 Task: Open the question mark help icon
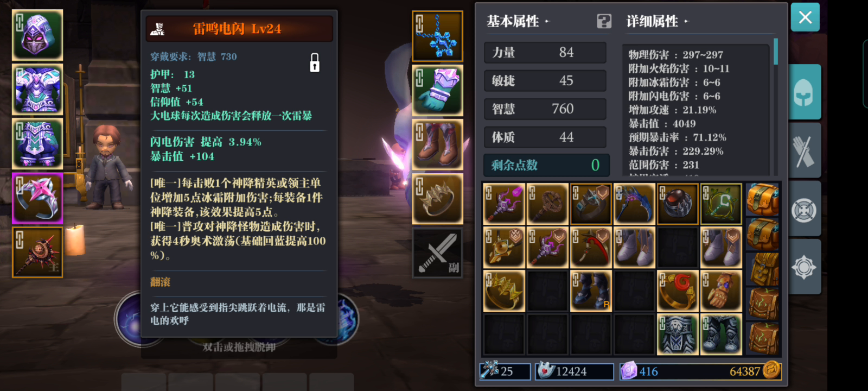point(604,21)
